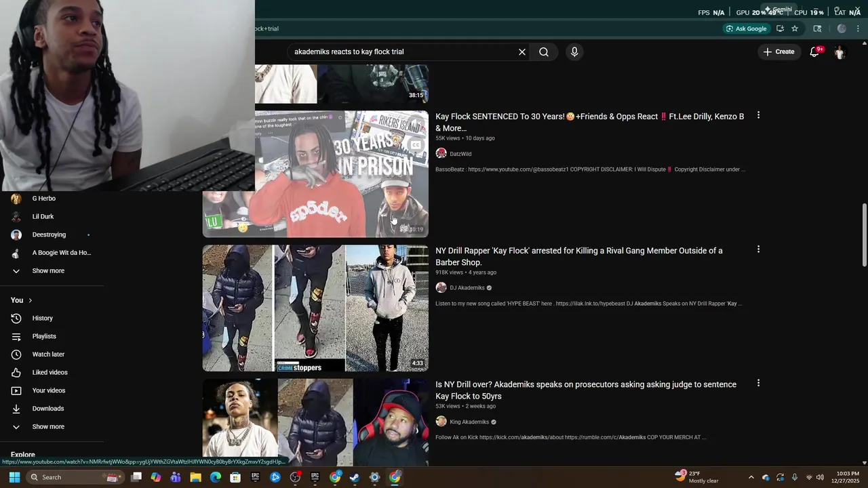Image resolution: width=868 pixels, height=488 pixels.
Task: Open Microsoft Teams taskbar icon
Action: click(x=176, y=477)
